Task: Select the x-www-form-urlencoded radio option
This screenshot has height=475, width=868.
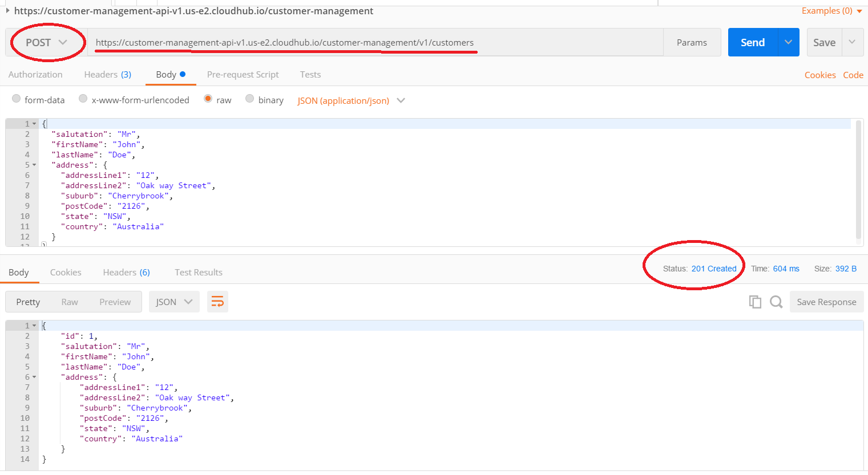Action: pos(83,99)
